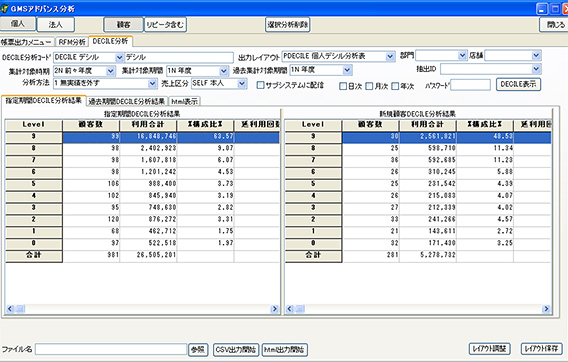Enable サブシステムに配信 checkbox
The image size is (568, 362).
(260, 85)
